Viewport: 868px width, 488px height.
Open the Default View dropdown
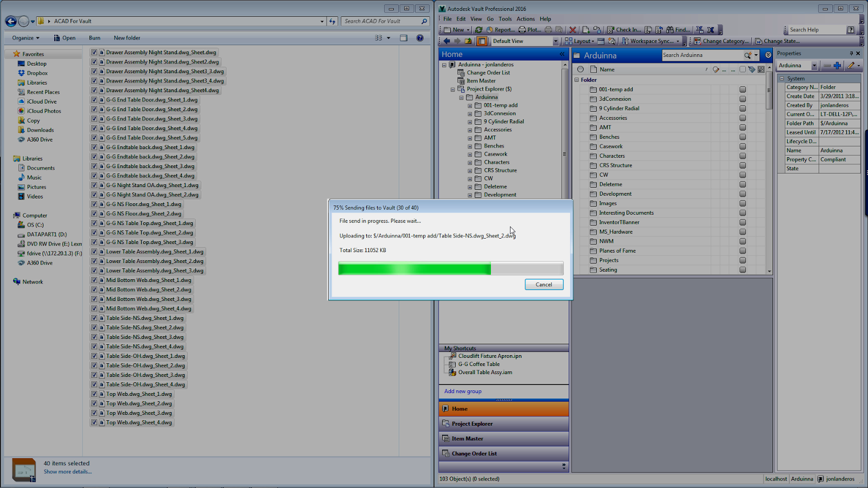(x=556, y=41)
